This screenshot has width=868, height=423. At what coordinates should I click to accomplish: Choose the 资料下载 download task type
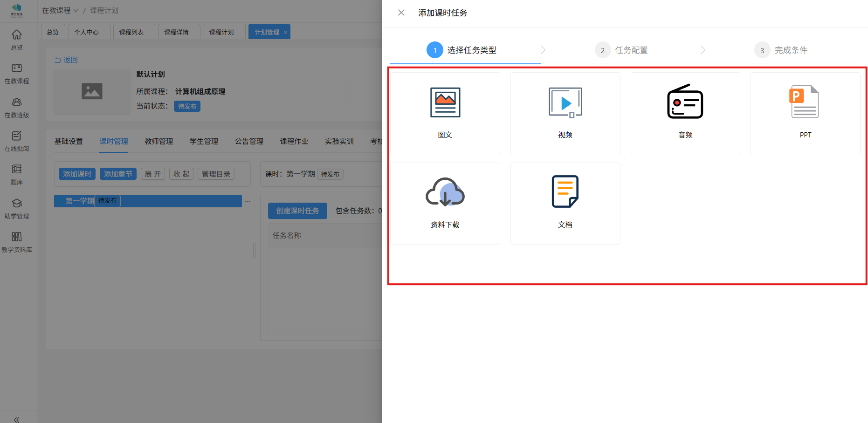click(x=445, y=192)
